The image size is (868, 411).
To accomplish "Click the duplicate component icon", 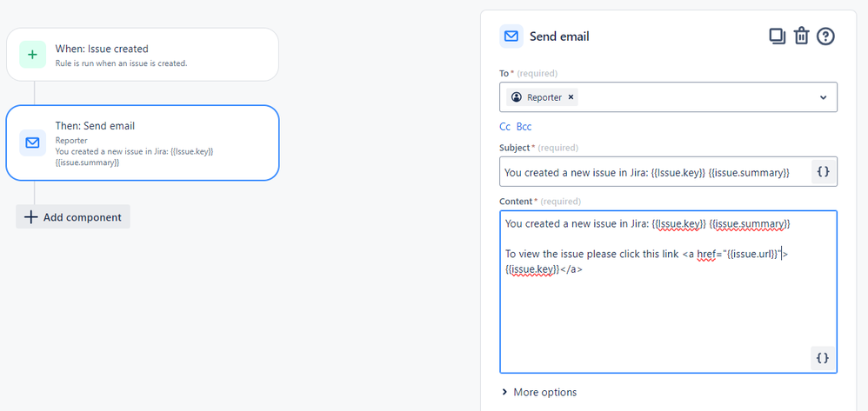I will pos(777,36).
